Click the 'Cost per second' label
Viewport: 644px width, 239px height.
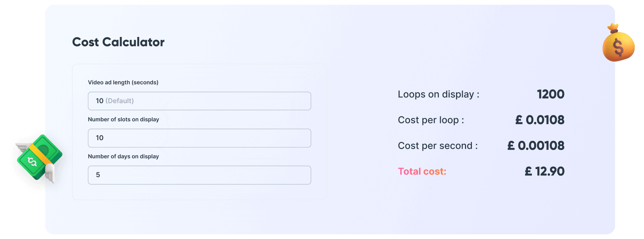(438, 146)
